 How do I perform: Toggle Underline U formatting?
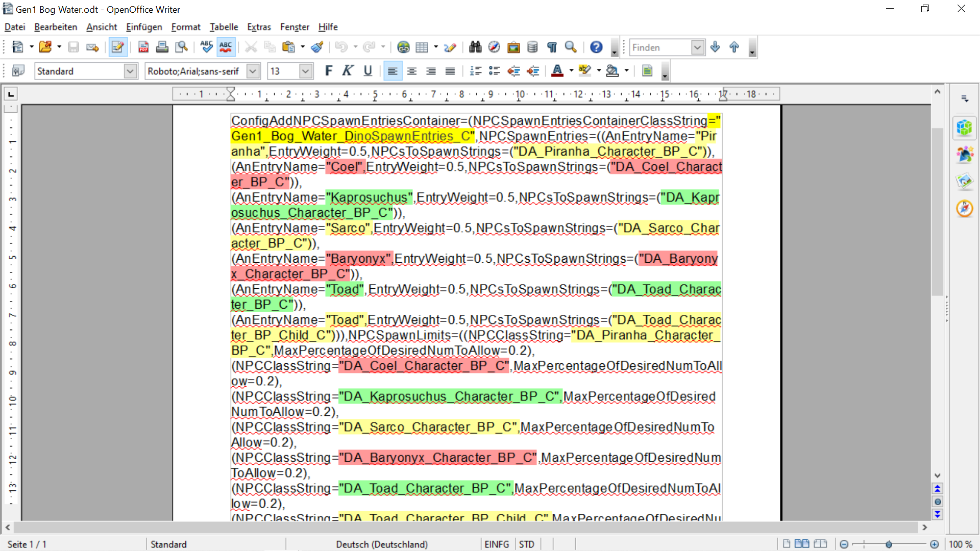(367, 71)
